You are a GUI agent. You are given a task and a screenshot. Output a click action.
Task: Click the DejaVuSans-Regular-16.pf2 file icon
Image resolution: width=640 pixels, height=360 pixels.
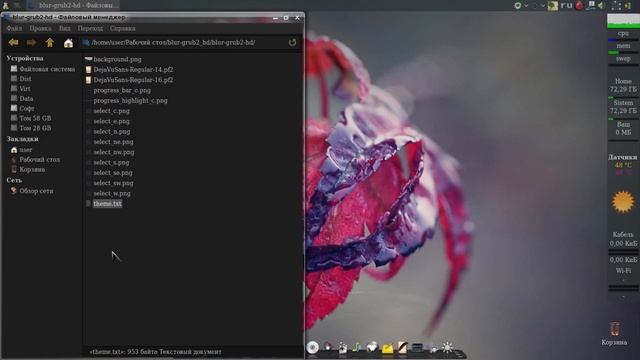[88, 80]
